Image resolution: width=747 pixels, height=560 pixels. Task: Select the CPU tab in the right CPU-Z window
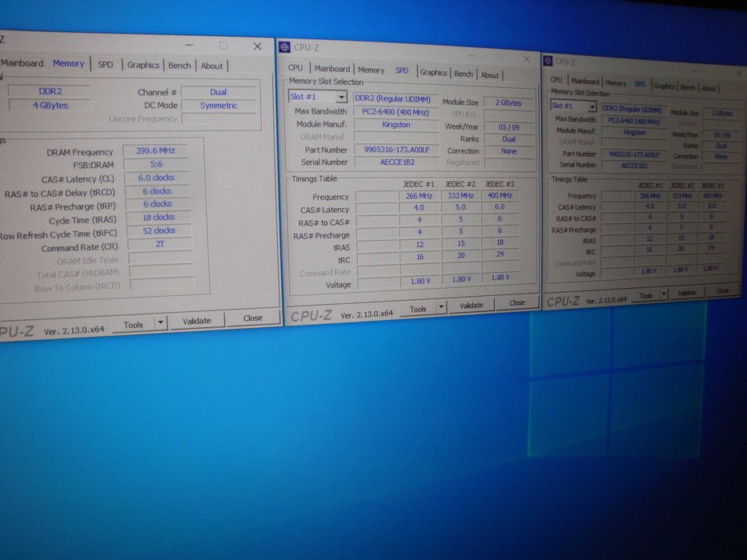point(556,79)
